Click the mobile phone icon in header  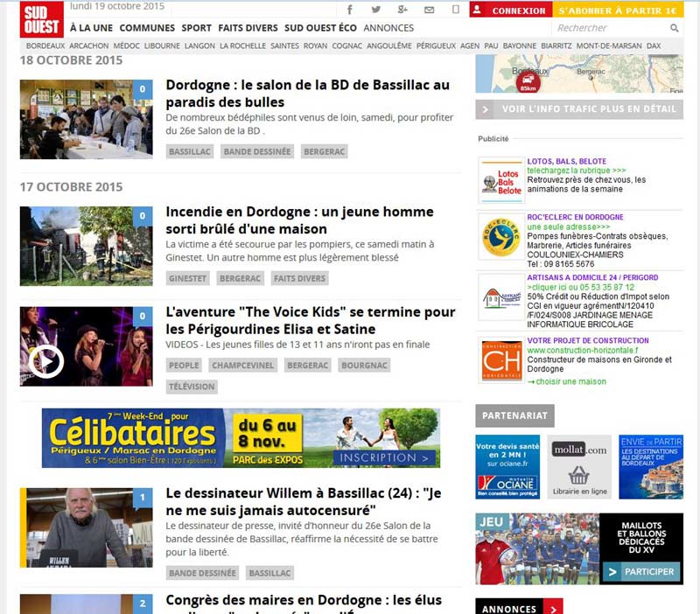(x=455, y=10)
